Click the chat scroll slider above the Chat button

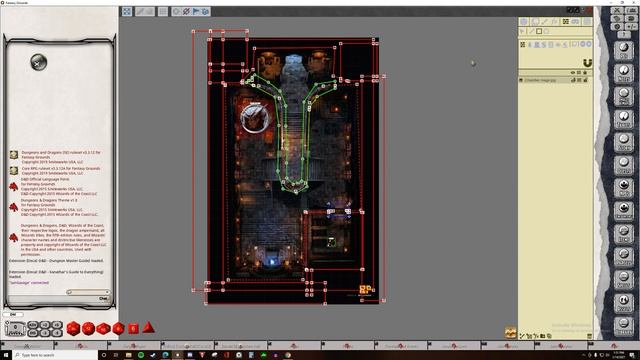(88, 292)
